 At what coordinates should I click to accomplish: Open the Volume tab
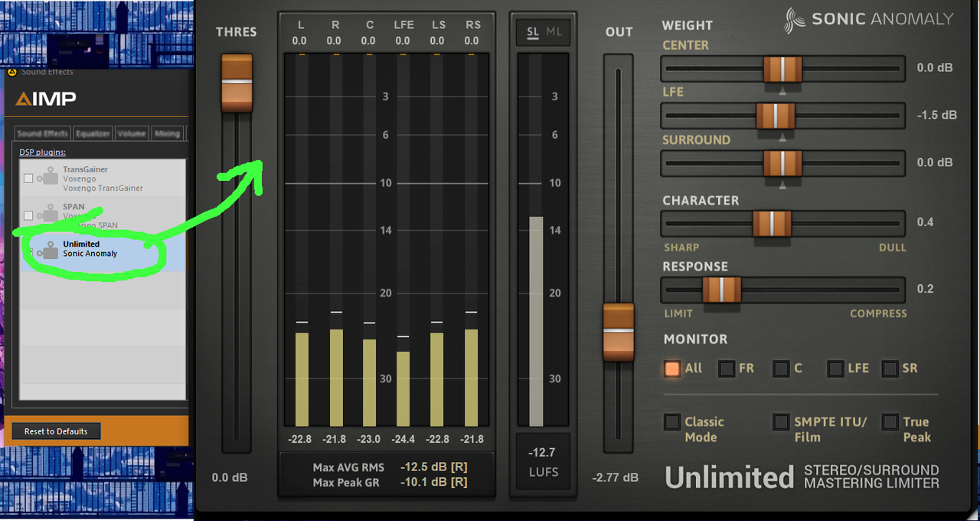click(132, 133)
